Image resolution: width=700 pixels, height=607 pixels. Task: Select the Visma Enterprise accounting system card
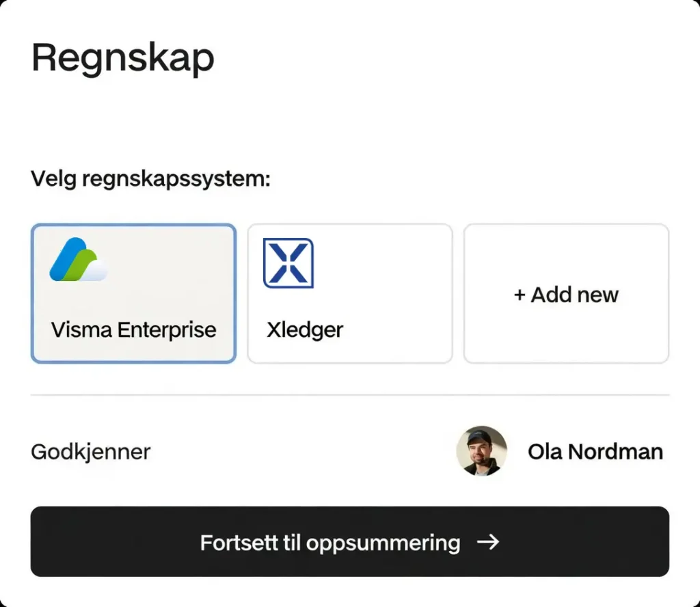point(133,293)
